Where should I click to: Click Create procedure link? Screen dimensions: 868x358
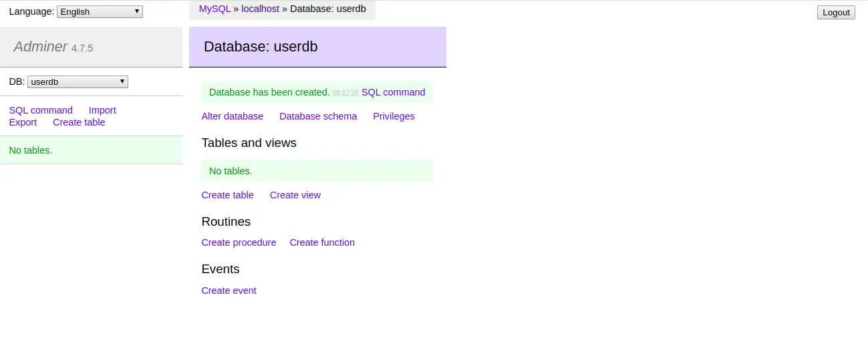239,242
